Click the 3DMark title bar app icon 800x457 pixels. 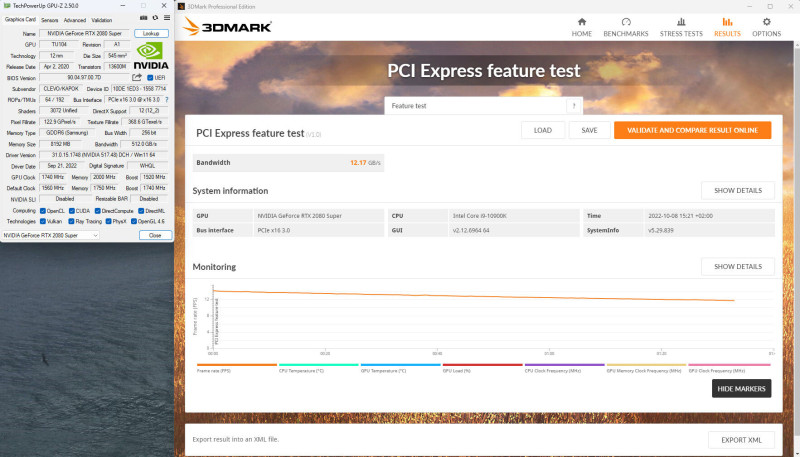pos(181,7)
